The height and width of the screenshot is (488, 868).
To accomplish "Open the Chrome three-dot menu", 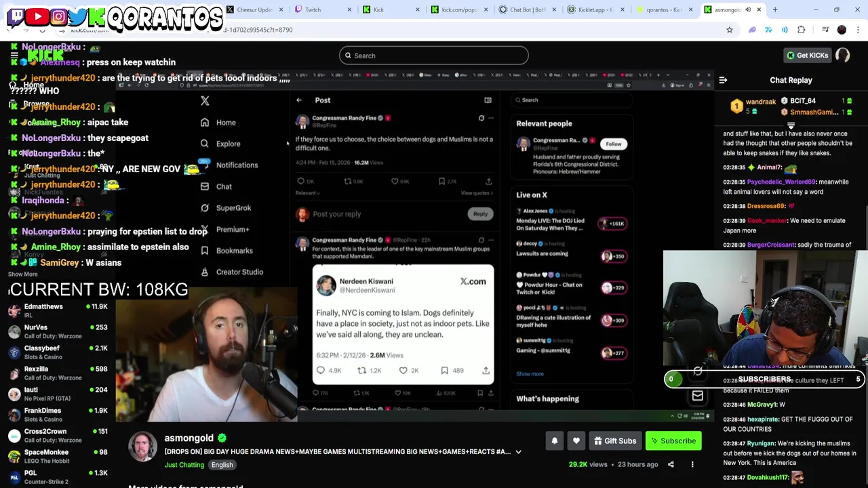I will [x=858, y=30].
